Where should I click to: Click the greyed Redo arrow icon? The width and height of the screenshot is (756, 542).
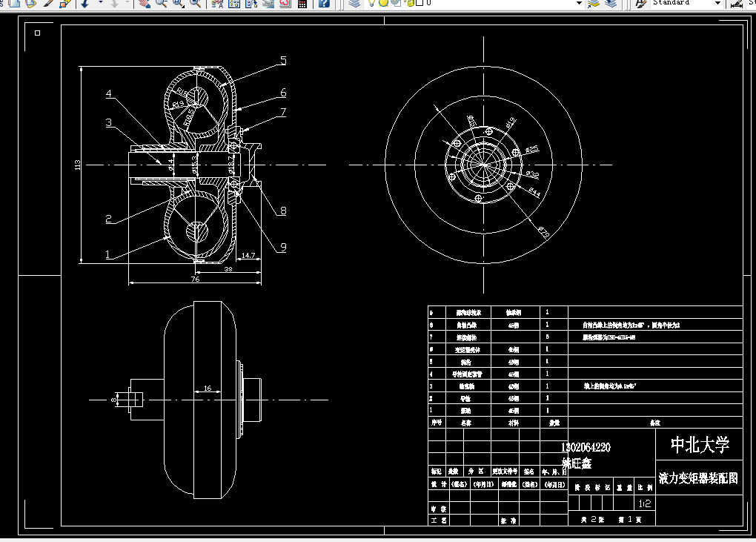click(115, 4)
